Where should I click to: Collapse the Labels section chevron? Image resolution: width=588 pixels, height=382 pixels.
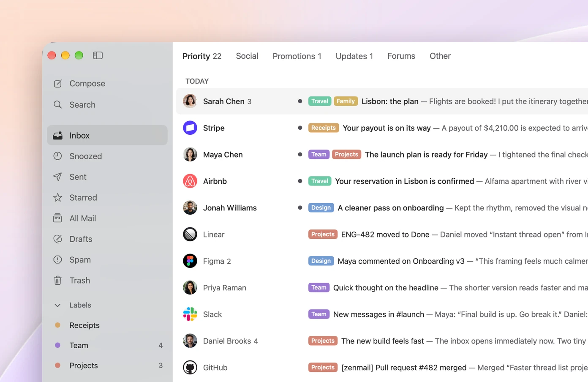click(x=58, y=305)
